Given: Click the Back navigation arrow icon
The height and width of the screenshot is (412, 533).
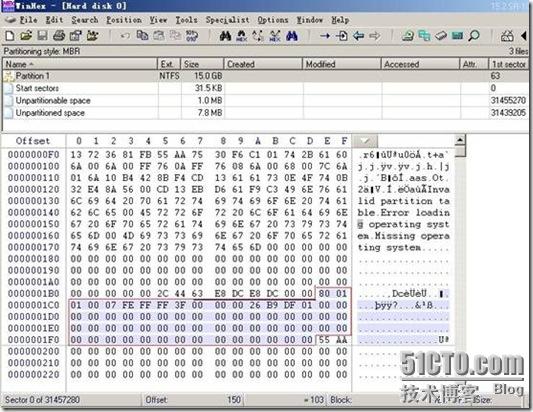Looking at the screenshot, I should pos(358,35).
